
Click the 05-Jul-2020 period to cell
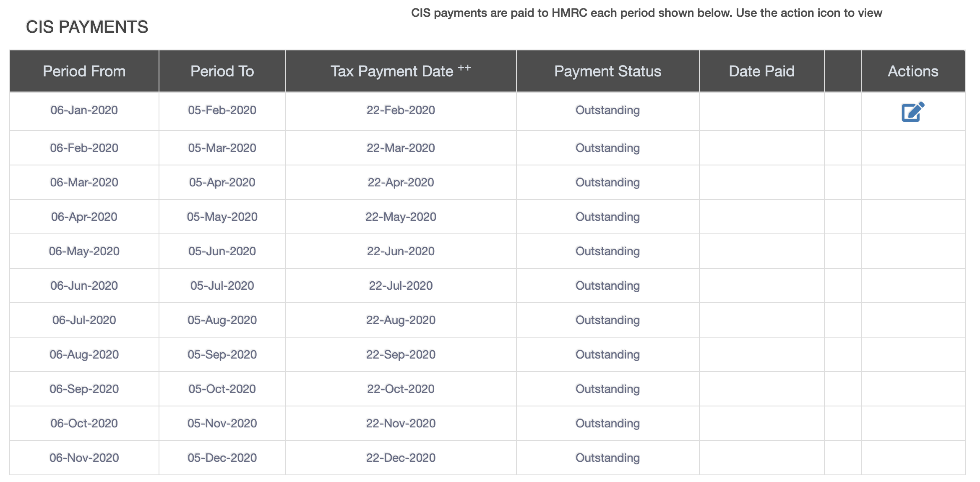click(x=222, y=286)
